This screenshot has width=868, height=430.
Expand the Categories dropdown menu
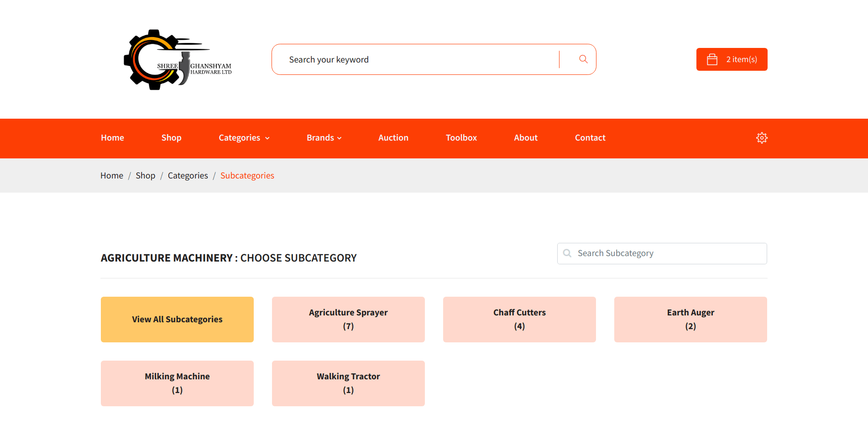tap(240, 137)
